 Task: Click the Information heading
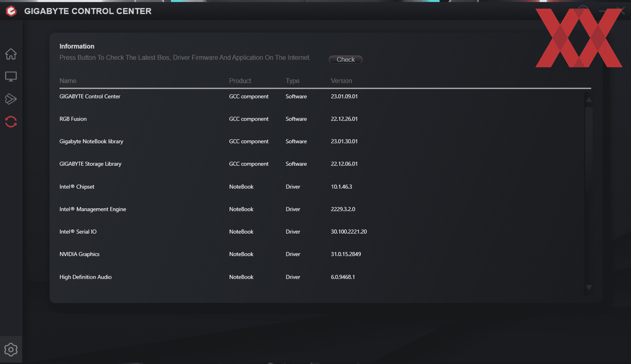pyautogui.click(x=77, y=46)
